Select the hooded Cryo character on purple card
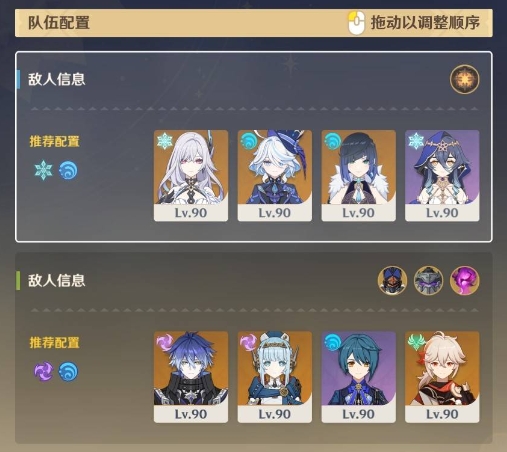 [442, 176]
